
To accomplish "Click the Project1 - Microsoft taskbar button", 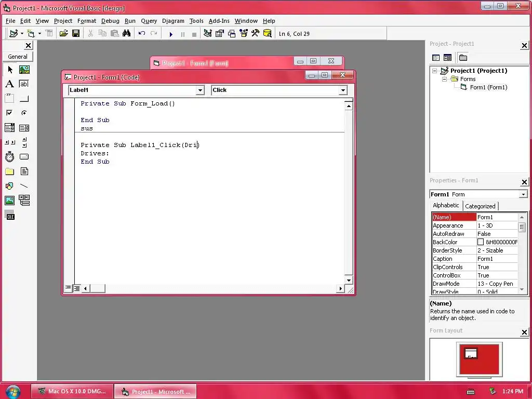I will tap(155, 392).
